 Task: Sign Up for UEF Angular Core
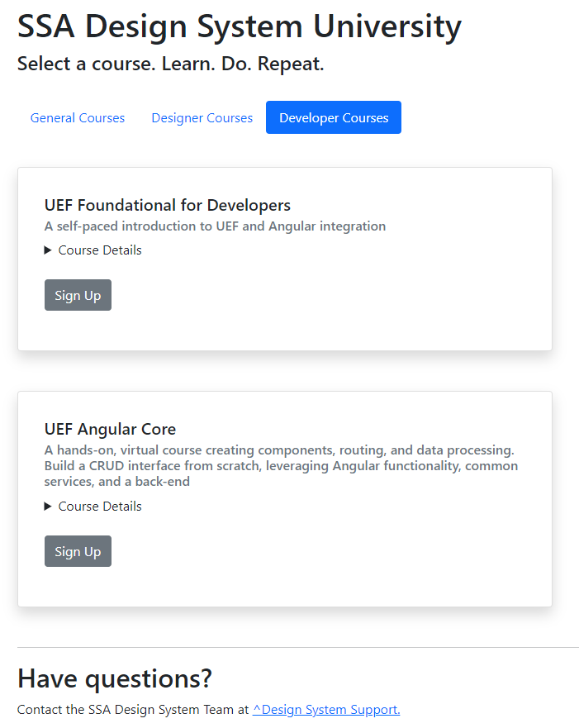point(78,551)
